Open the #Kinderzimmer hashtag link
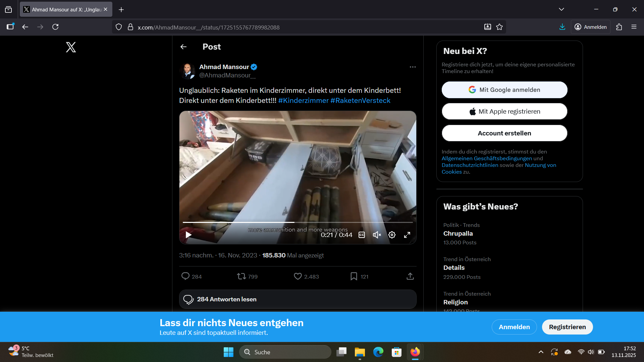 click(x=303, y=101)
